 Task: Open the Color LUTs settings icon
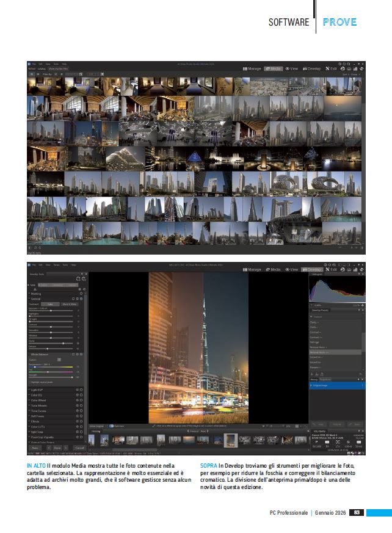click(78, 427)
